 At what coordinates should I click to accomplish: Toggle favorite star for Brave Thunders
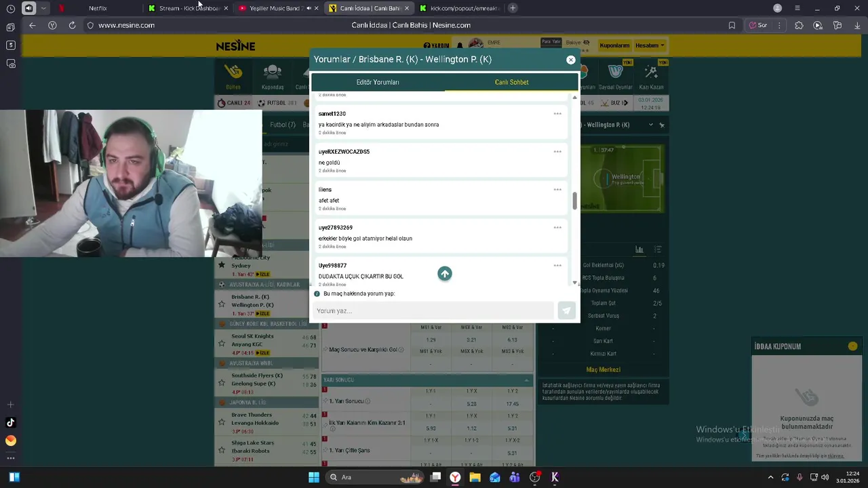(x=221, y=422)
